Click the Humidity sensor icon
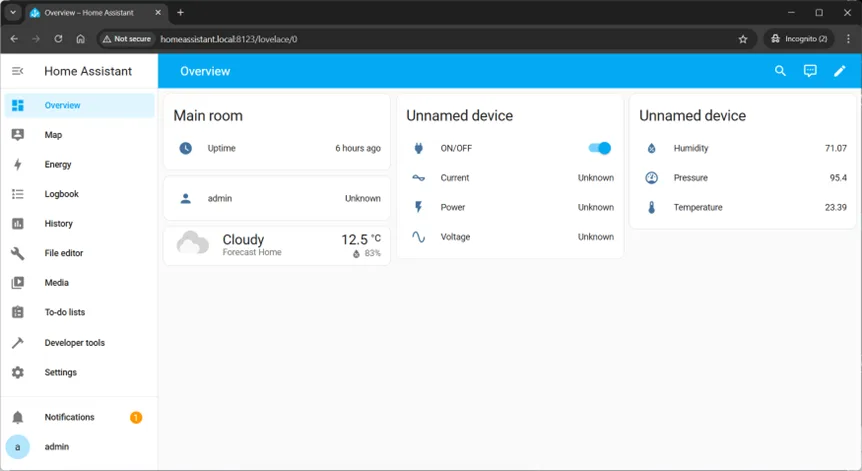862x471 pixels. tap(651, 148)
